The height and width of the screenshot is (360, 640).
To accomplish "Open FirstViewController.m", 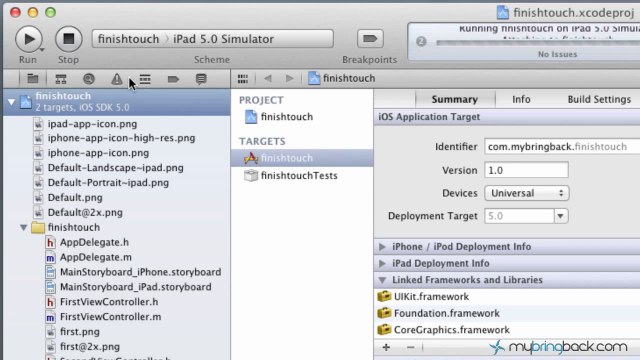I will 110,317.
